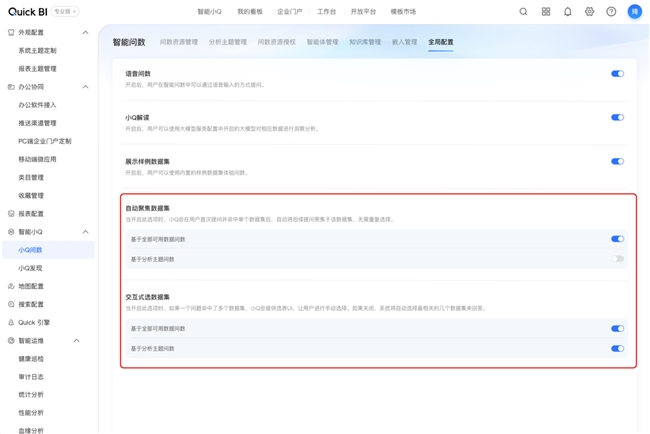
Task: Go to 我的看板 in top navigation
Action: point(250,12)
